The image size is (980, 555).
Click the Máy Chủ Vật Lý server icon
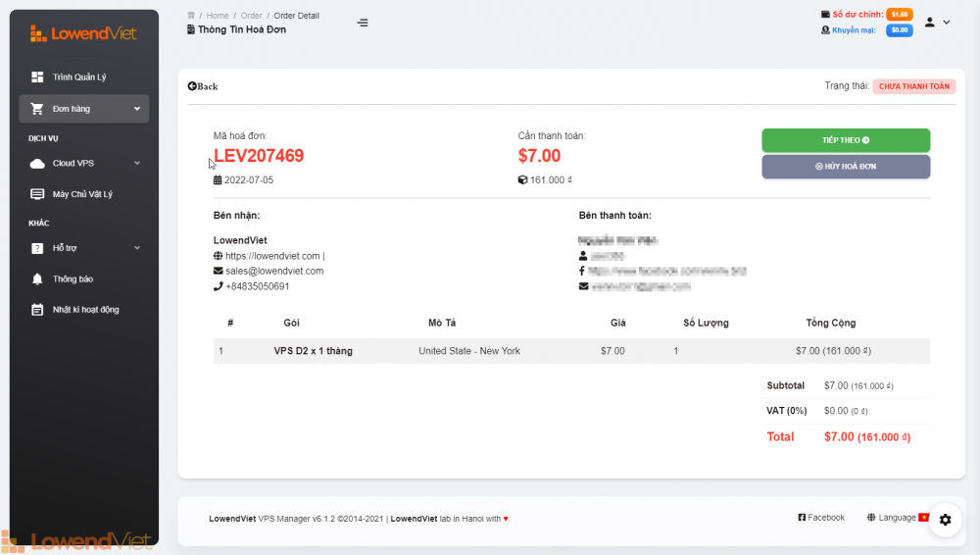pyautogui.click(x=37, y=194)
